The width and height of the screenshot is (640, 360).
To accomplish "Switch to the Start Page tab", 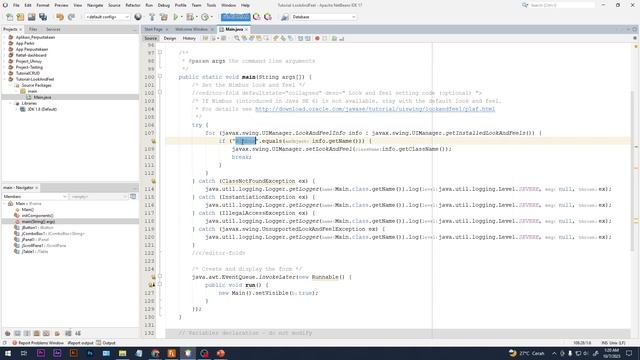I will click(153, 29).
